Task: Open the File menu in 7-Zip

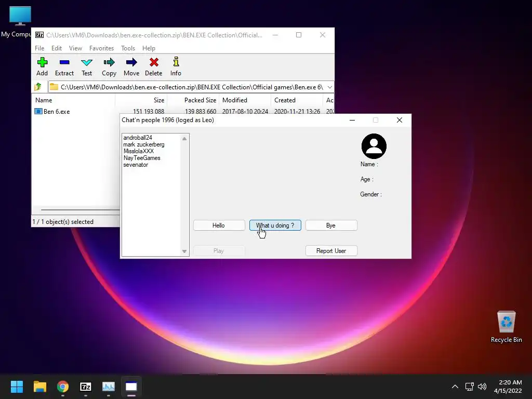Action: click(x=39, y=48)
